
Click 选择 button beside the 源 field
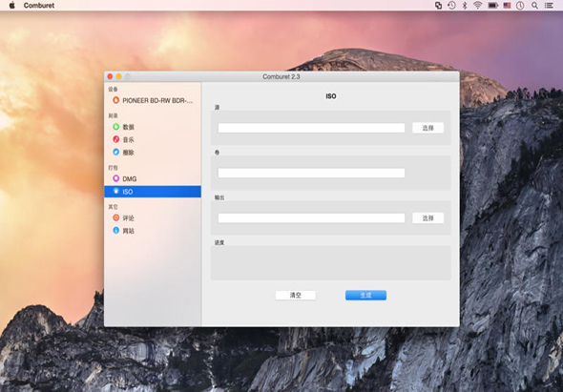pyautogui.click(x=428, y=128)
